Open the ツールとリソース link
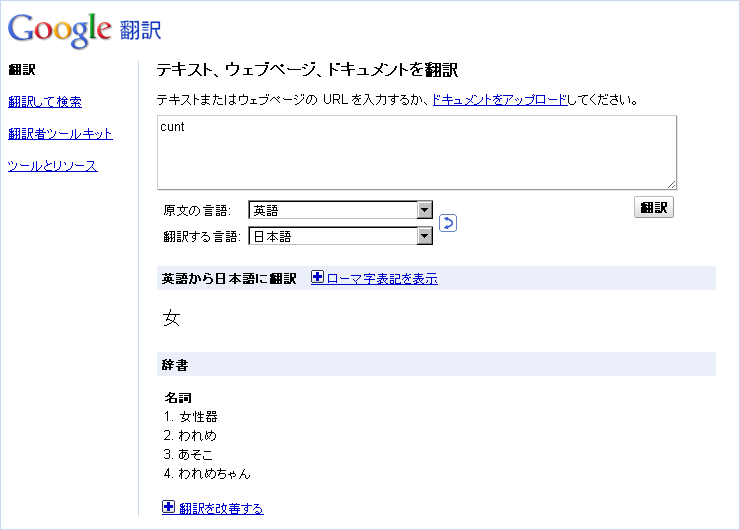 click(x=53, y=166)
